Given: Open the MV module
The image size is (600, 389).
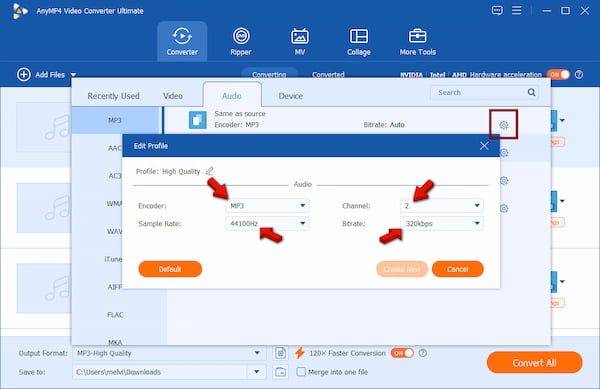Looking at the screenshot, I should coord(300,41).
